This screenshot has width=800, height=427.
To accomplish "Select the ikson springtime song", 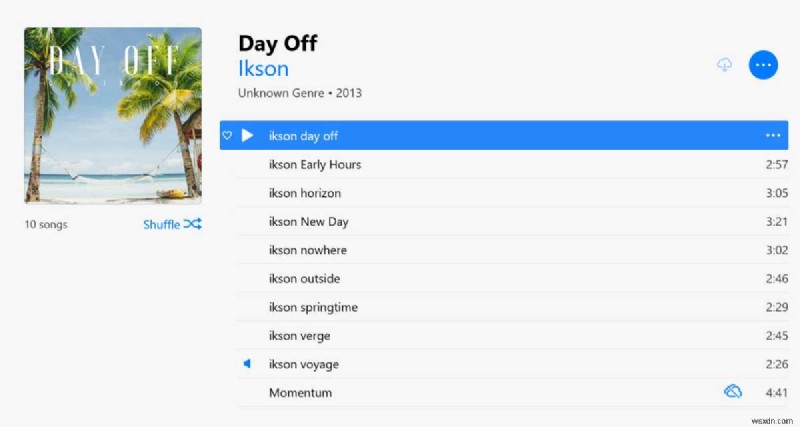I will click(313, 307).
